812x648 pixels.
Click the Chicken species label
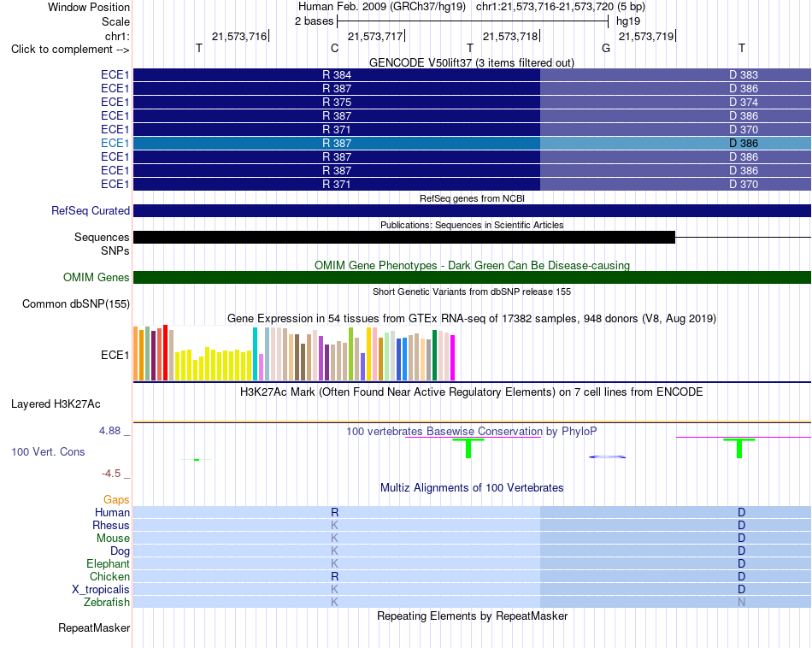click(109, 576)
